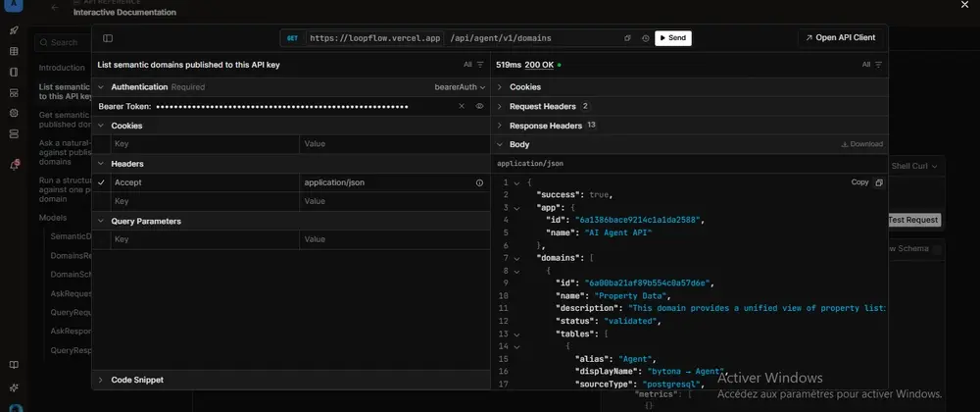Click the Test Request button behind the client
Image resolution: width=980 pixels, height=412 pixels.
click(x=913, y=220)
